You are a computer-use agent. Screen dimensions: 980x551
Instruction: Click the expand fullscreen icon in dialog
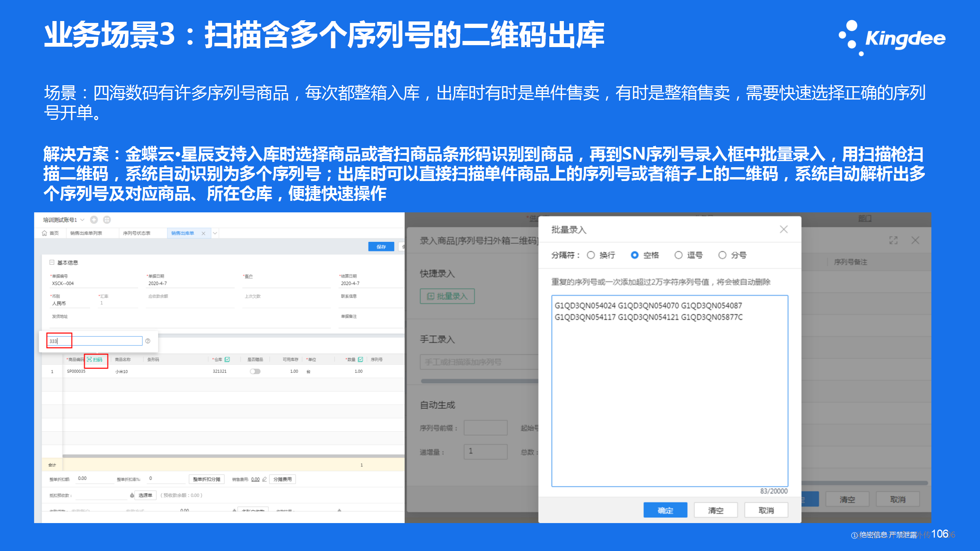pos(893,240)
